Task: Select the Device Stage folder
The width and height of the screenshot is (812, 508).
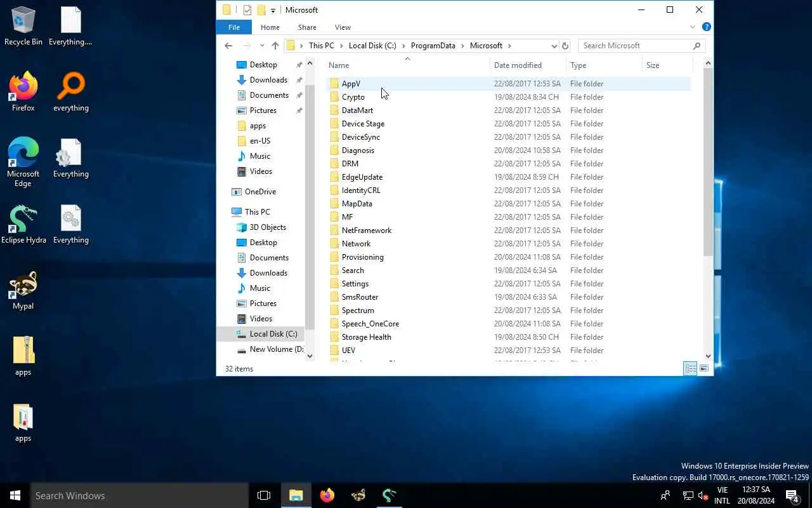Action: pyautogui.click(x=363, y=124)
